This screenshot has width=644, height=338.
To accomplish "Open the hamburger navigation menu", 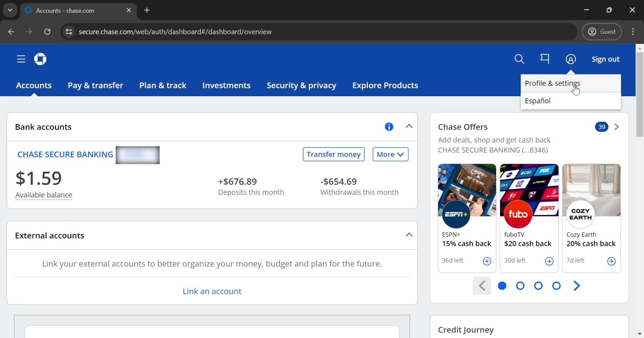I will pyautogui.click(x=21, y=59).
